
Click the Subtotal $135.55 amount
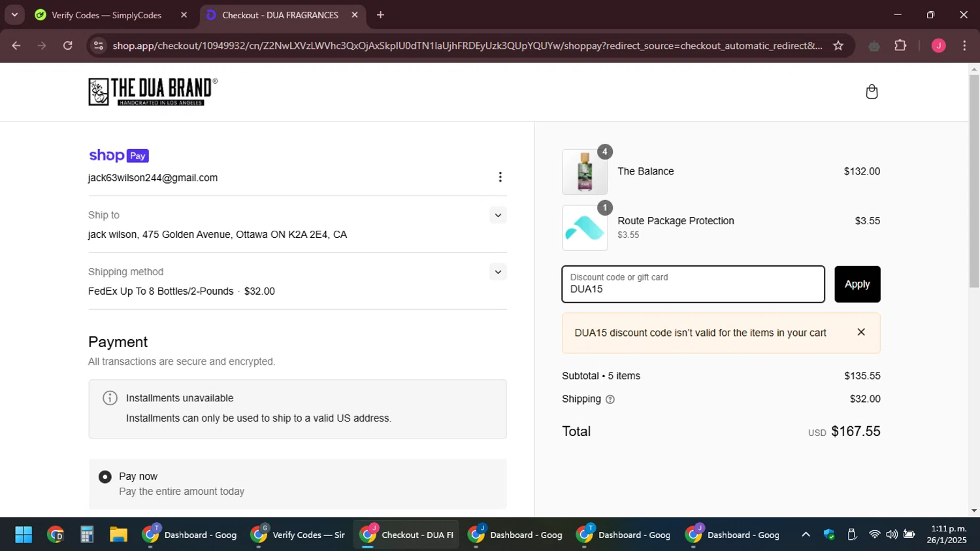[x=862, y=376]
